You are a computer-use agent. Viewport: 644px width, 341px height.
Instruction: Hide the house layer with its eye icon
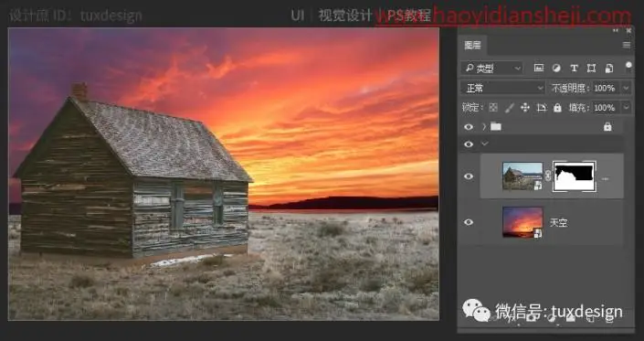pos(469,176)
